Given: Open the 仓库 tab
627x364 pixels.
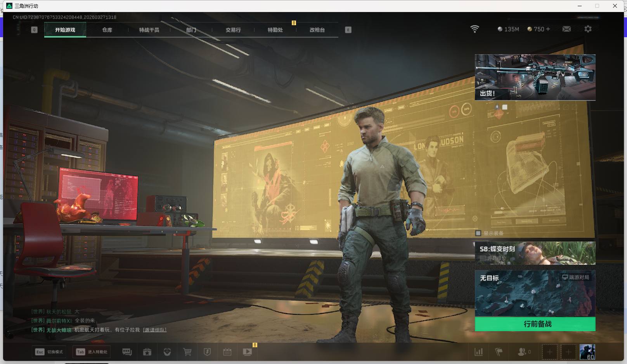Looking at the screenshot, I should [x=107, y=30].
